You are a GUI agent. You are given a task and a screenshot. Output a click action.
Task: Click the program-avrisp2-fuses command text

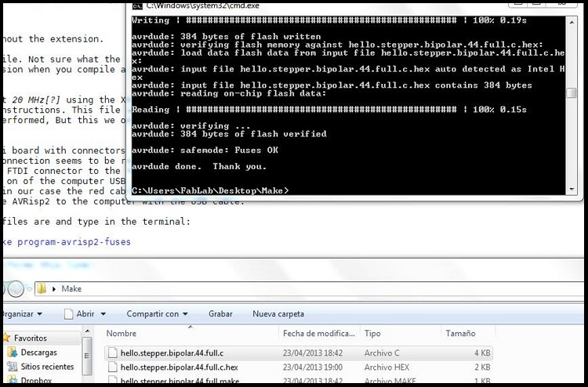tap(74, 242)
